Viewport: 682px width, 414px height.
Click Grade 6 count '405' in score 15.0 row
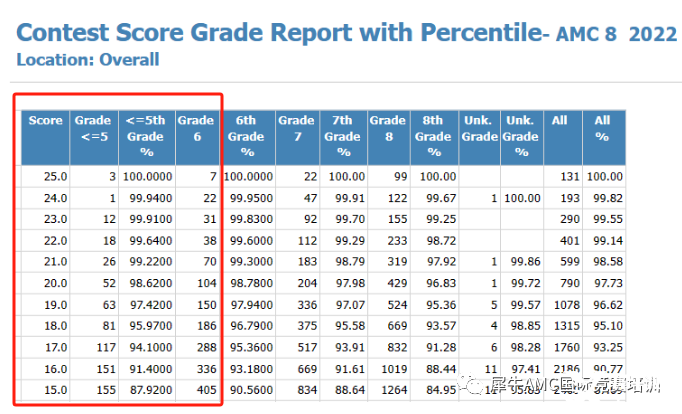click(207, 391)
